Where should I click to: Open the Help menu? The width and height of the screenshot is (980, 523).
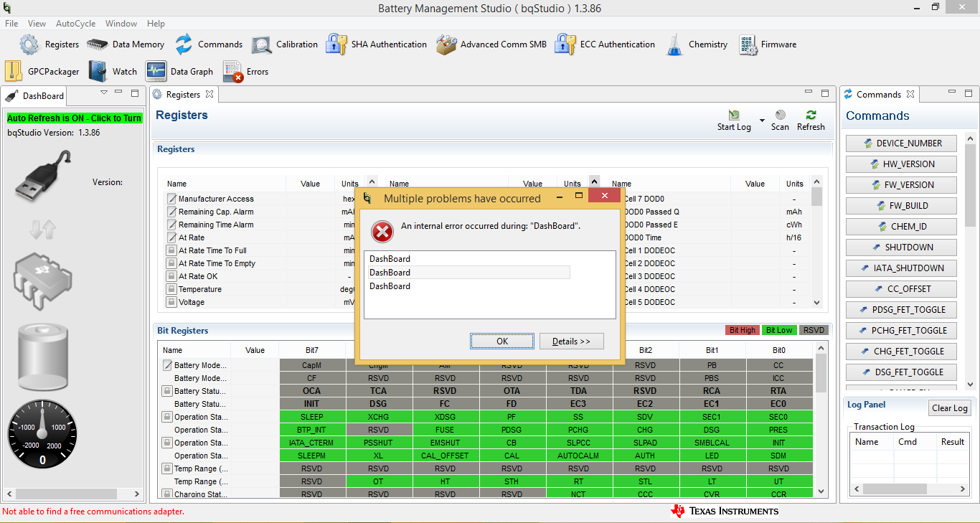click(156, 24)
